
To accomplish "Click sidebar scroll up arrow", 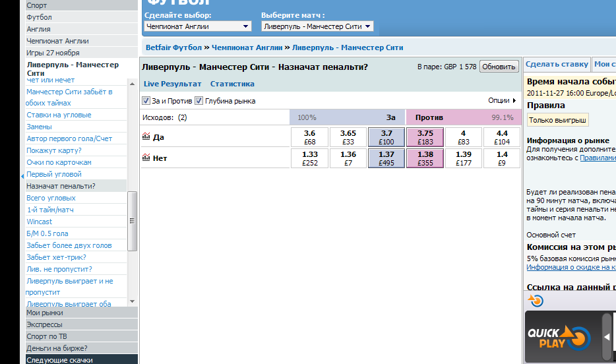I will click(132, 84).
